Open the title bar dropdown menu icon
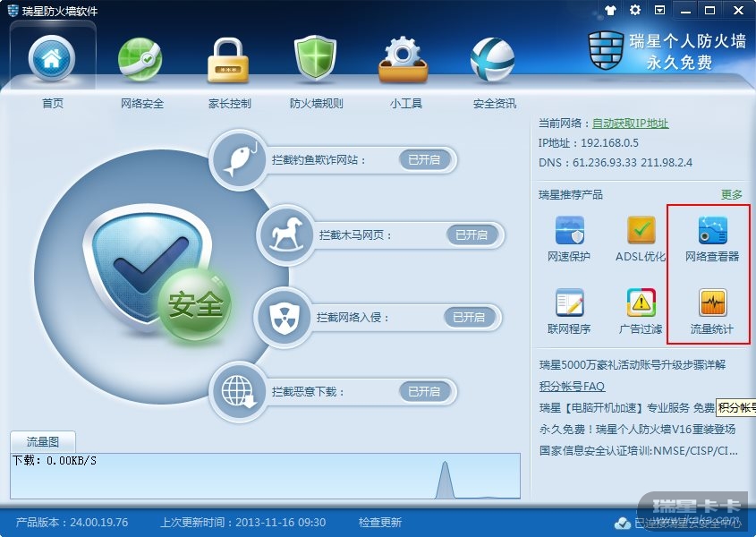The width and height of the screenshot is (756, 537). [x=659, y=10]
